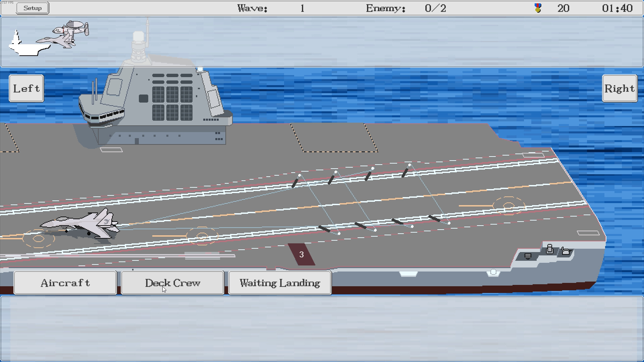This screenshot has height=362, width=644.
Task: Click the elevator marker numbered 3
Action: [301, 254]
